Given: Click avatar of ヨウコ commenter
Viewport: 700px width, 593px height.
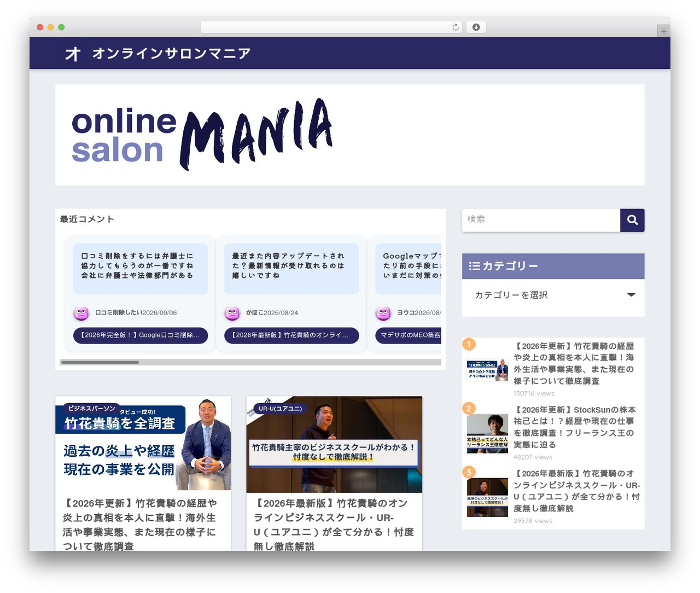Looking at the screenshot, I should coord(383,313).
